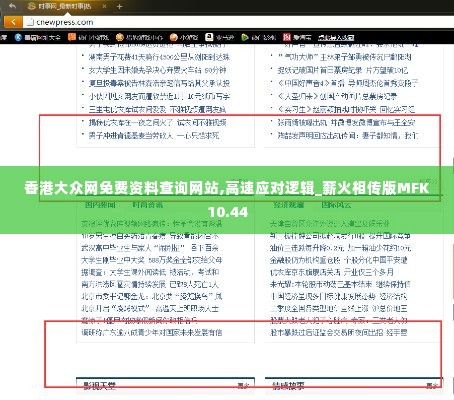Click the favicon of the open browser tab

pyautogui.click(x=31, y=6)
